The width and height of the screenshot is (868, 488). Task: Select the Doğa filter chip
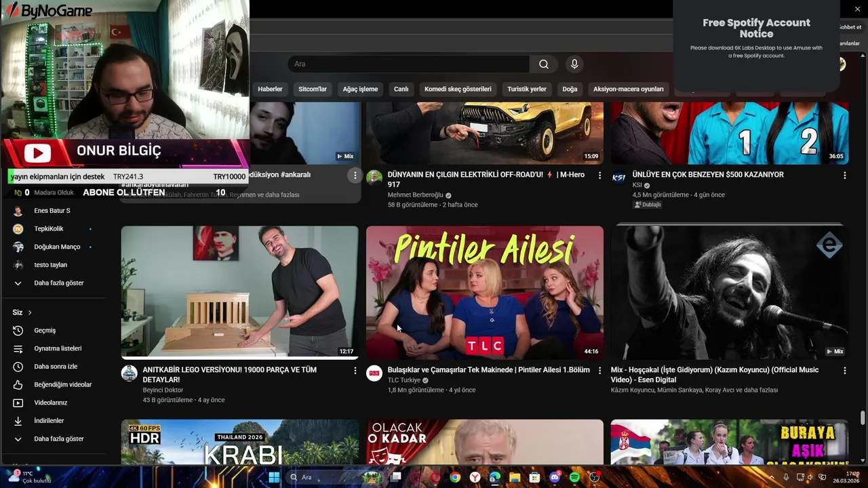tap(570, 89)
